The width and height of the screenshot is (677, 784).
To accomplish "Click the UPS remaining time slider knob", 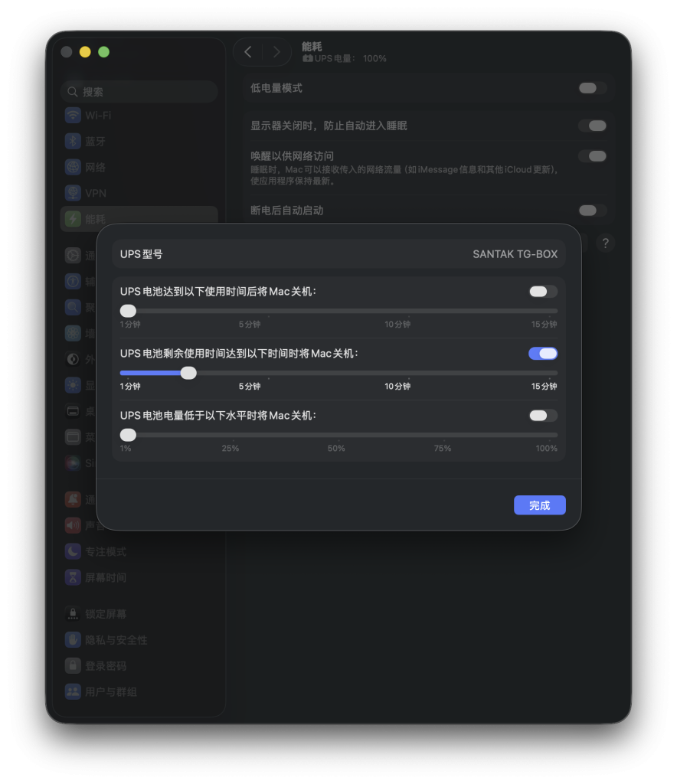I will point(188,373).
